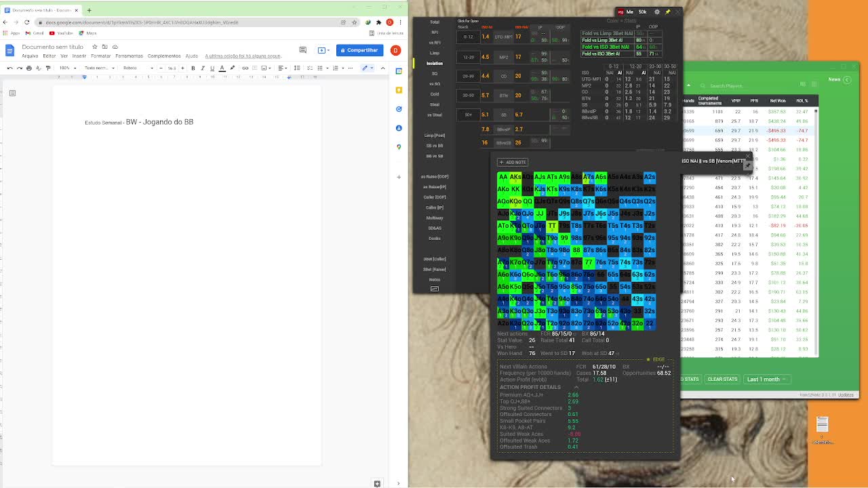Open the Formatar menu

[x=100, y=56]
